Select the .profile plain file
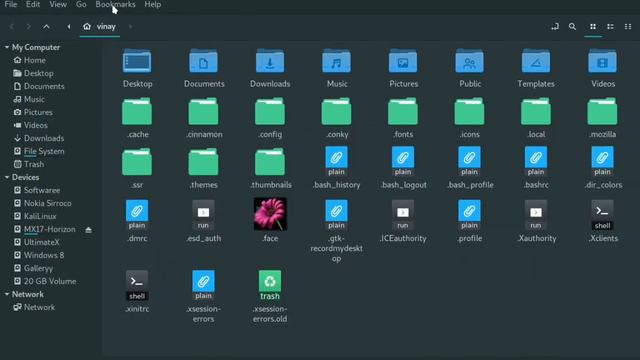Viewport: 640px width, 360px height. [469, 215]
